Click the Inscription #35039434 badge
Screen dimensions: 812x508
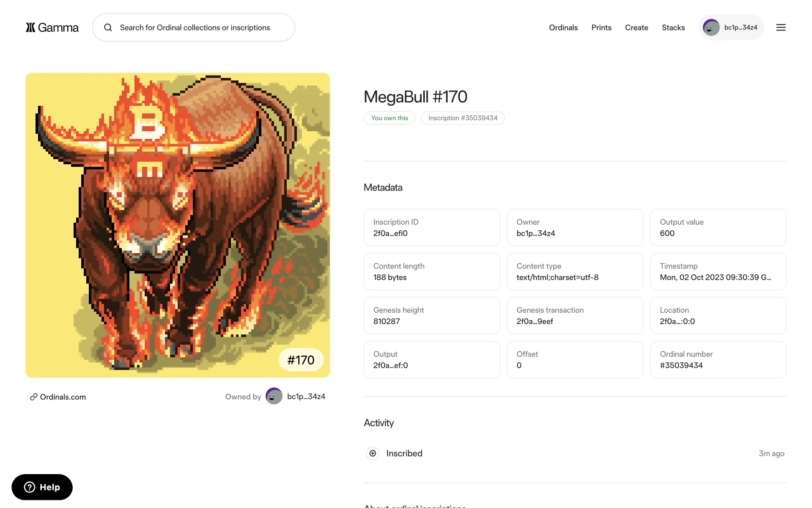[463, 118]
